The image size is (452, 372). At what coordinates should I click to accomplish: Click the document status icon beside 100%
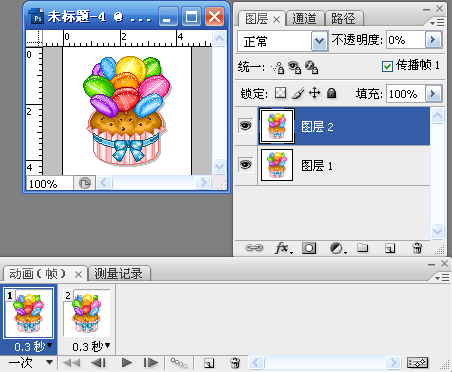click(85, 183)
